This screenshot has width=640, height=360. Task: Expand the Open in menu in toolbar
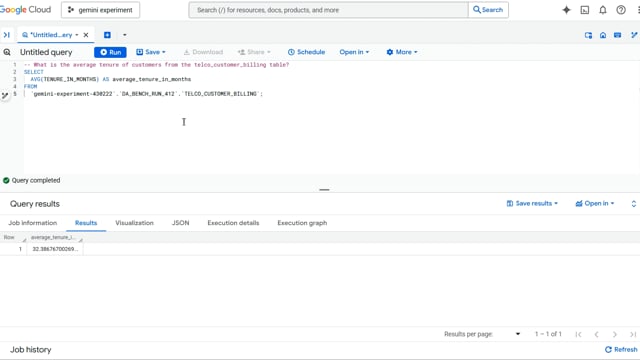tap(354, 52)
